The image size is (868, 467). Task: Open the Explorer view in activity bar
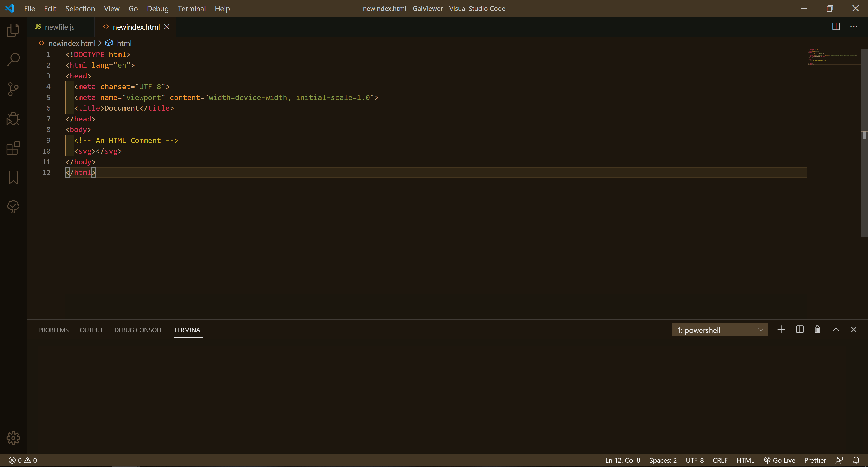13,30
